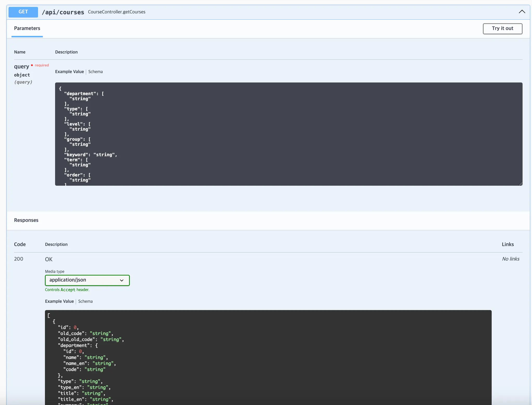Click the resize handle of the query example box
532x405 pixels.
520,184
